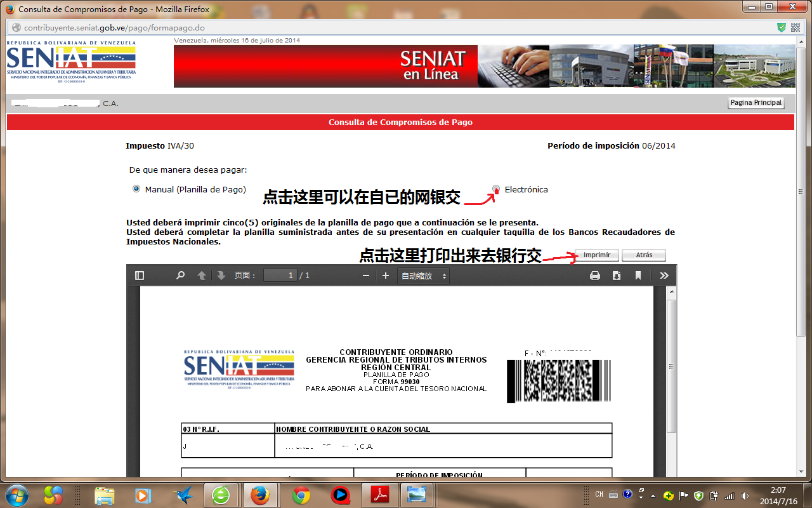Zoom out with the minus button

(x=366, y=276)
